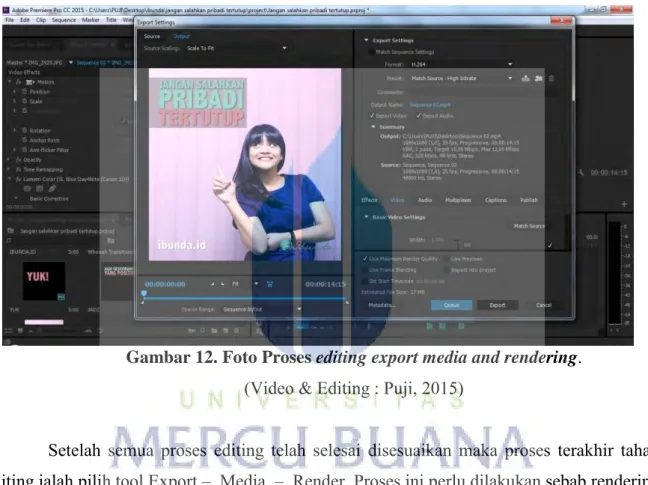Open the Source Range dropdown
The image size is (648, 485).
(261, 309)
